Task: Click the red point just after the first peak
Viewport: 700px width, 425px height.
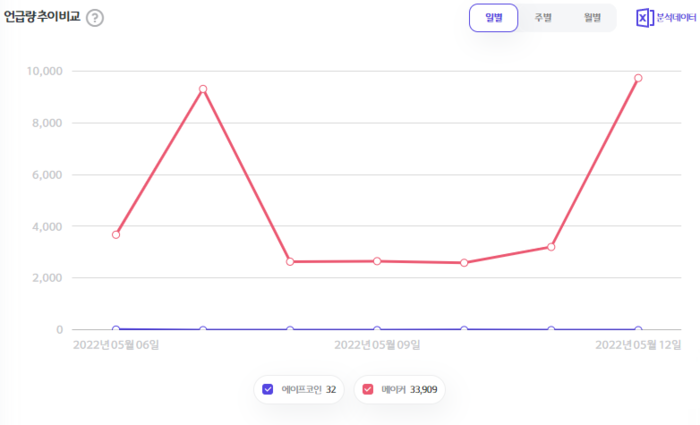Action: pyautogui.click(x=290, y=262)
